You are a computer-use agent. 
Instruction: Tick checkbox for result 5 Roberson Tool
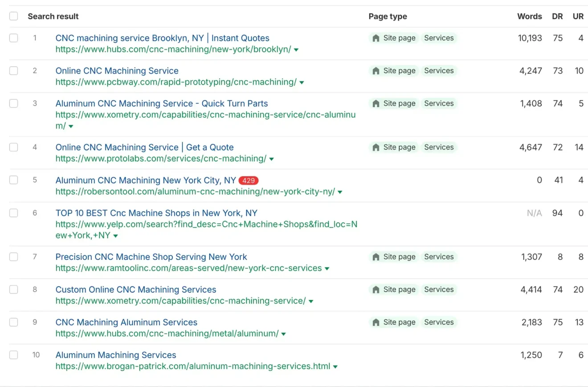pyautogui.click(x=14, y=180)
